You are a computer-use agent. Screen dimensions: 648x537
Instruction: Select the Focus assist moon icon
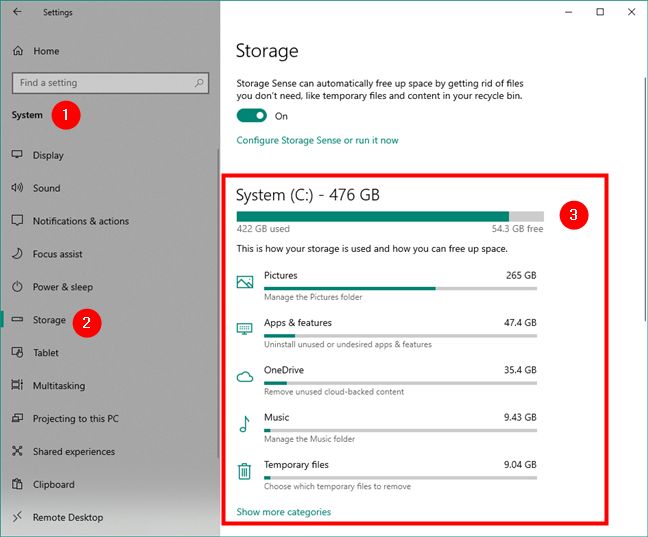[x=17, y=253]
